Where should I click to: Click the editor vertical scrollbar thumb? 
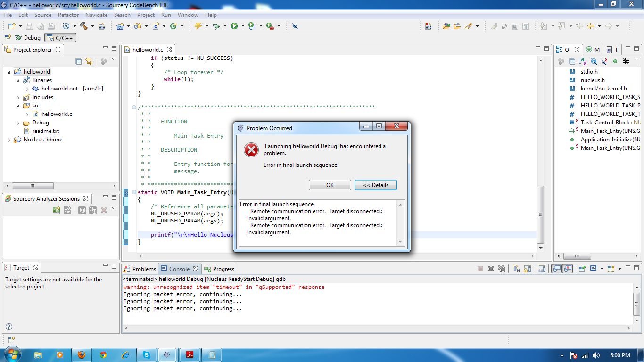(x=541, y=214)
